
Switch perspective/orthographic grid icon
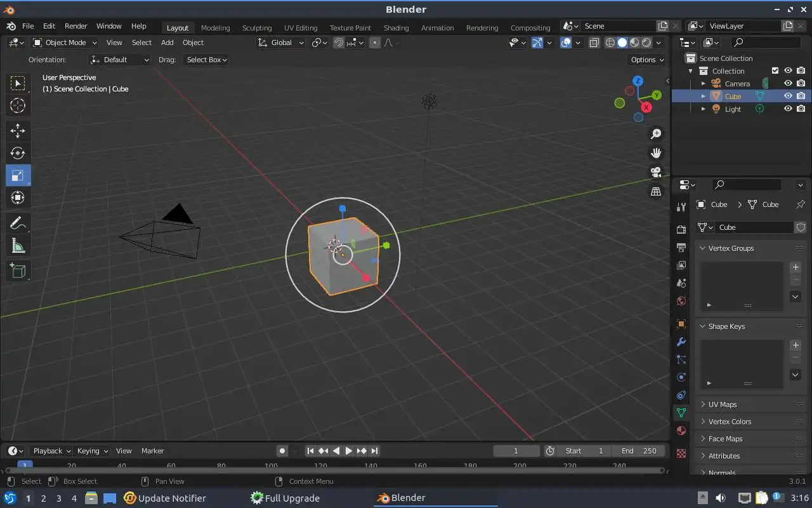656,191
